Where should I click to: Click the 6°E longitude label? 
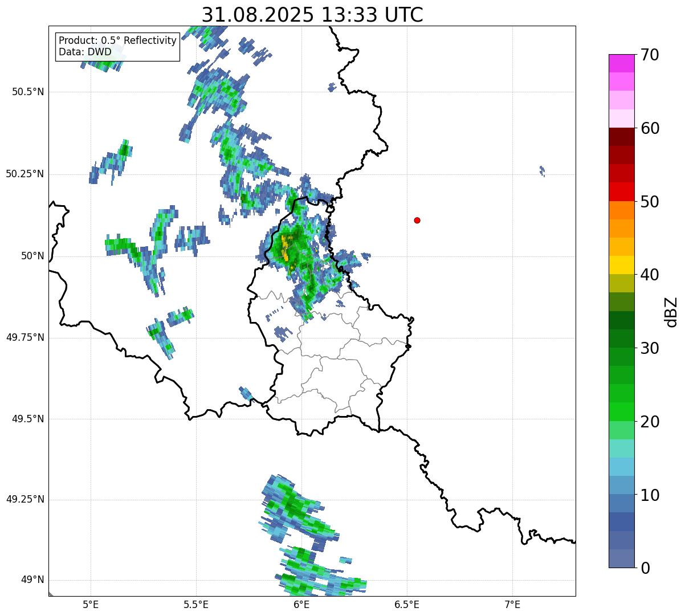[x=301, y=605]
